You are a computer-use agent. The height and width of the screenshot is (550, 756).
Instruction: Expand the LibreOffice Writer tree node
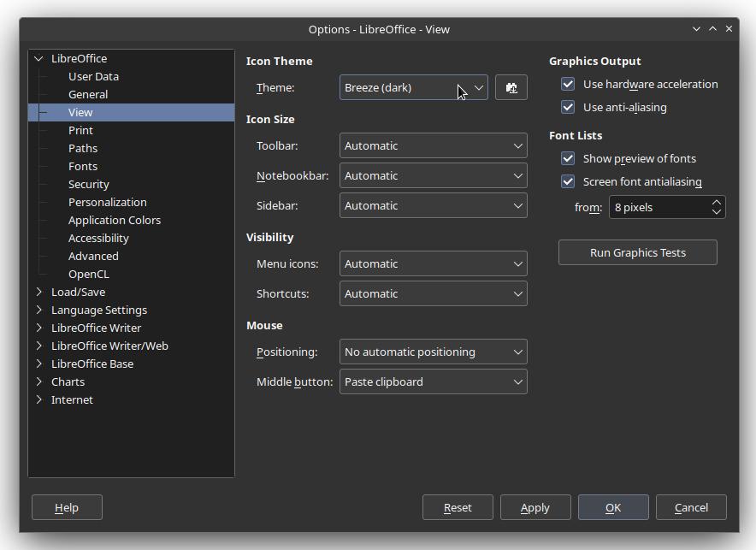point(39,328)
